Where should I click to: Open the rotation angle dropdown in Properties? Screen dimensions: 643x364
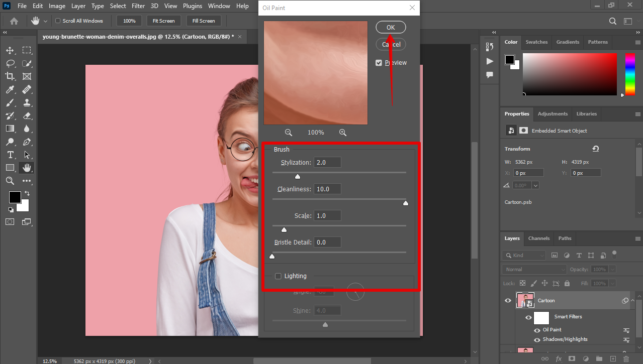point(535,185)
